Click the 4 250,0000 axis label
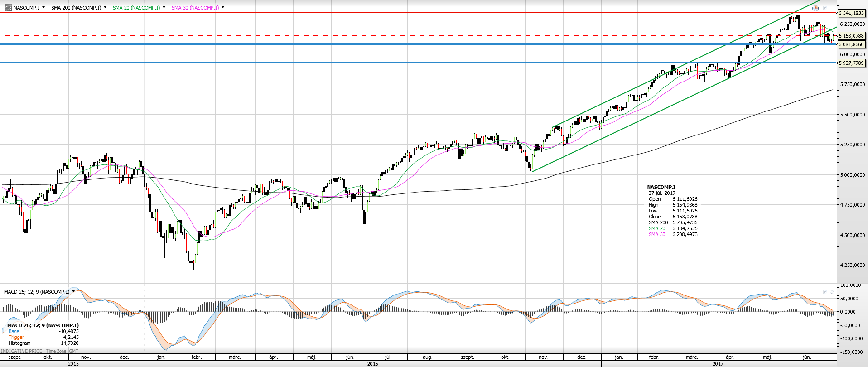This screenshot has height=367, width=868. [852, 265]
